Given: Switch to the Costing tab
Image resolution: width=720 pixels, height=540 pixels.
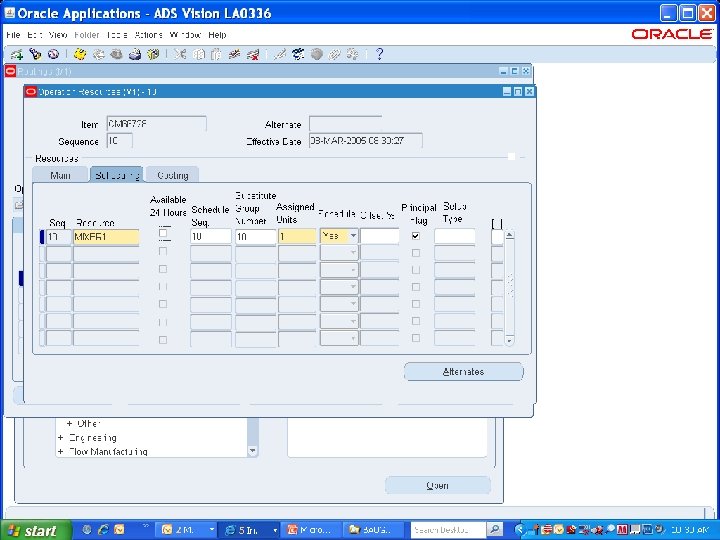Looking at the screenshot, I should coord(173,175).
